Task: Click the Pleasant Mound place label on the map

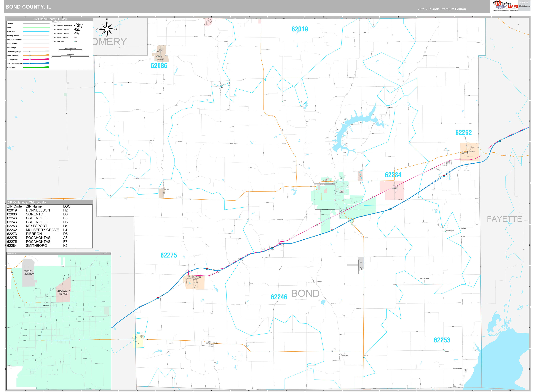Action: (450, 231)
